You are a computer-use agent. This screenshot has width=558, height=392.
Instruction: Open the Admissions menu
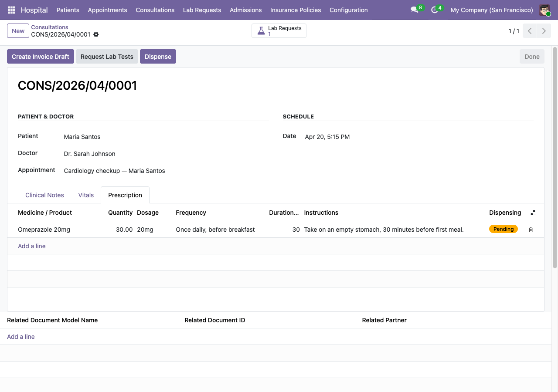[246, 10]
